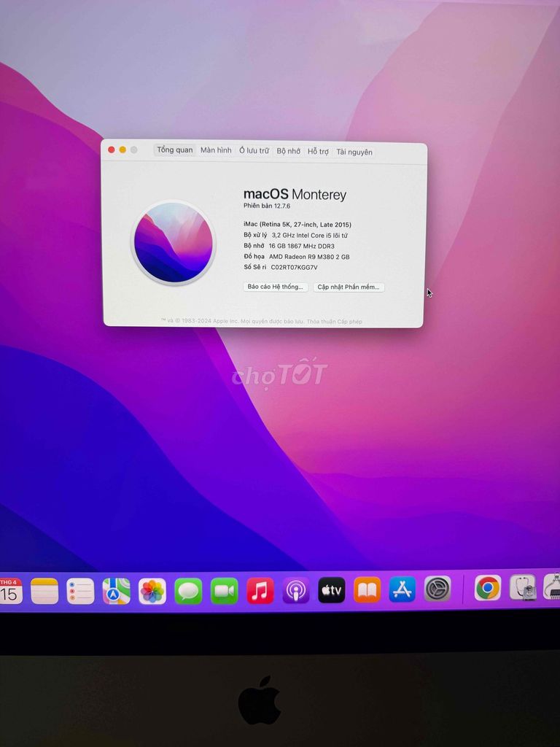This screenshot has width=560, height=747.
Task: Open the Notes app in the Dock
Action: (44, 591)
